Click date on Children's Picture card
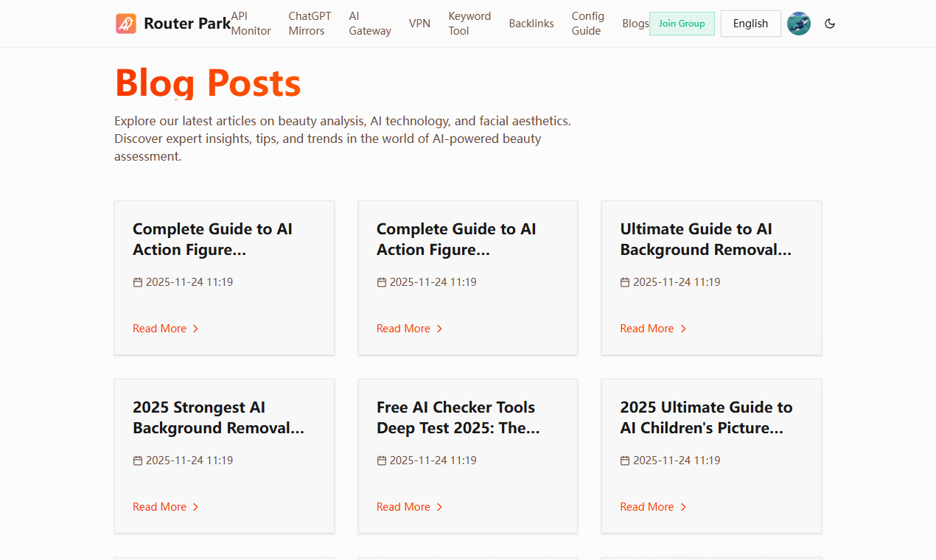Screen dimensions: 936x560 pyautogui.click(x=677, y=461)
